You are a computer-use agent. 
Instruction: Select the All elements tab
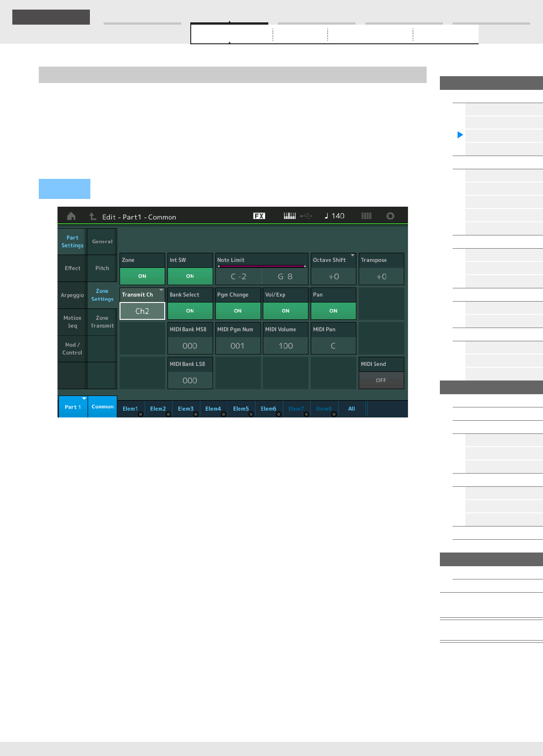click(x=352, y=409)
